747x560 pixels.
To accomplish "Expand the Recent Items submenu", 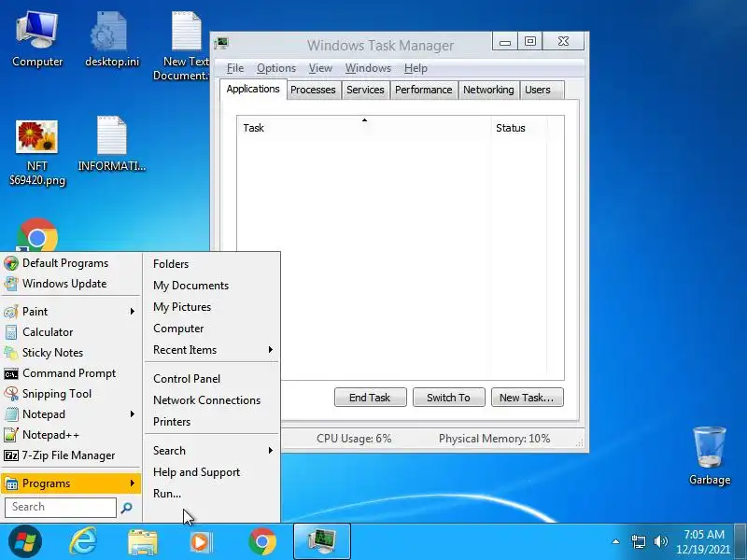I will coord(212,349).
